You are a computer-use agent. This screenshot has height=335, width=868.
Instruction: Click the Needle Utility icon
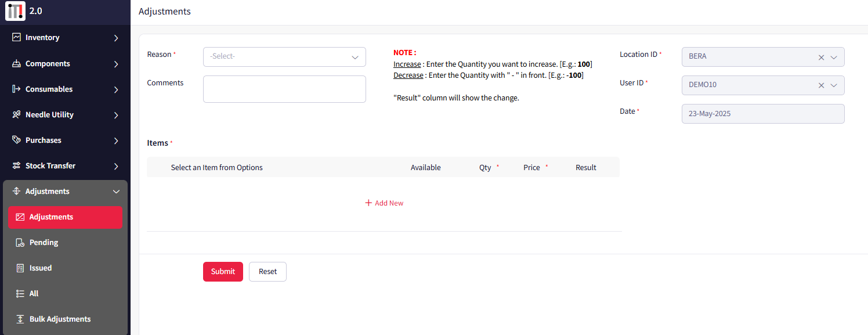(17, 115)
